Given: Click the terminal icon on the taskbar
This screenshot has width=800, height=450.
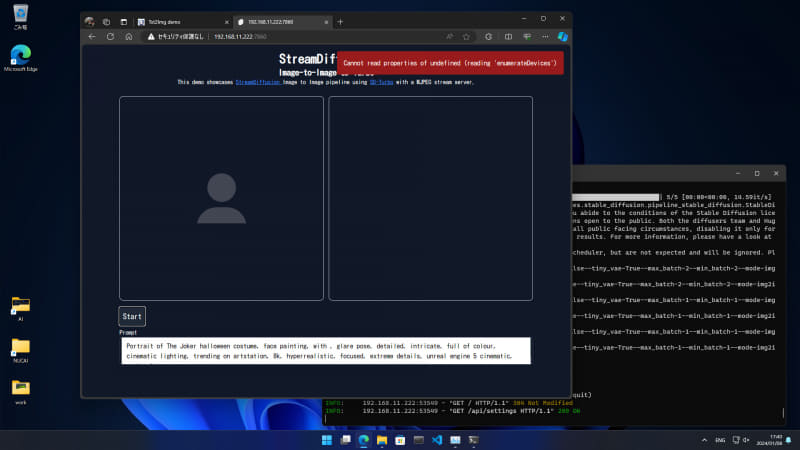Looking at the screenshot, I should [x=473, y=440].
